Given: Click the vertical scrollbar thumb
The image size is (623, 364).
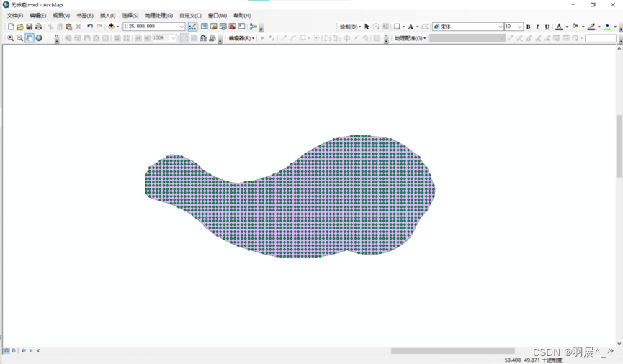Looking at the screenshot, I should tap(619, 146).
